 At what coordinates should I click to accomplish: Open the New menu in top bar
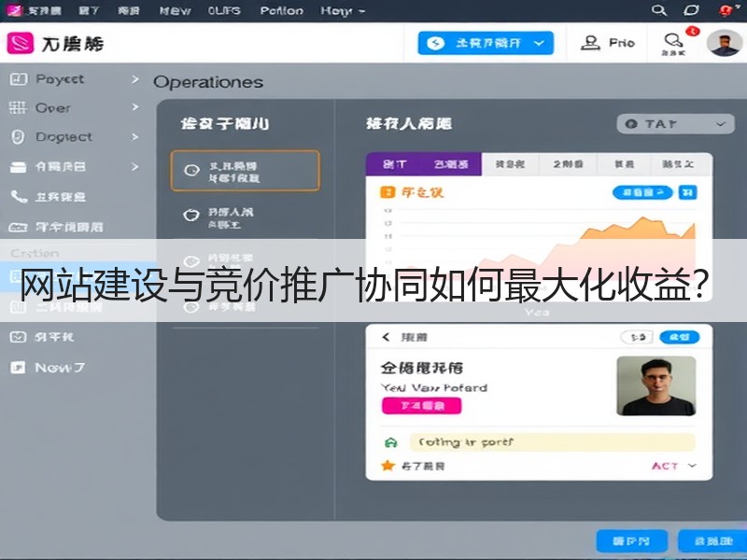click(x=175, y=10)
